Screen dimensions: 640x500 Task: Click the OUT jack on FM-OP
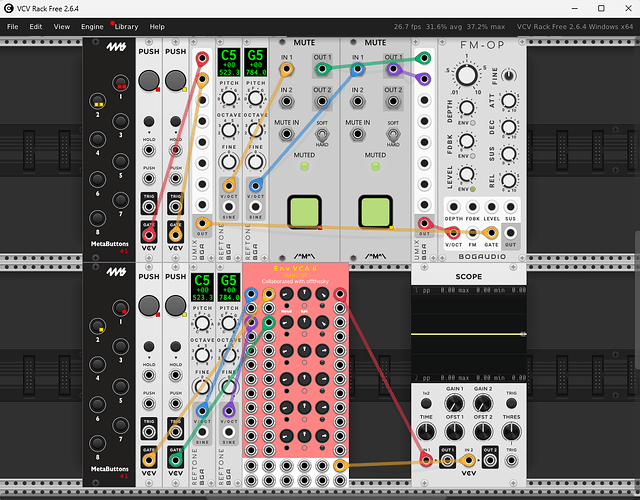tap(512, 231)
